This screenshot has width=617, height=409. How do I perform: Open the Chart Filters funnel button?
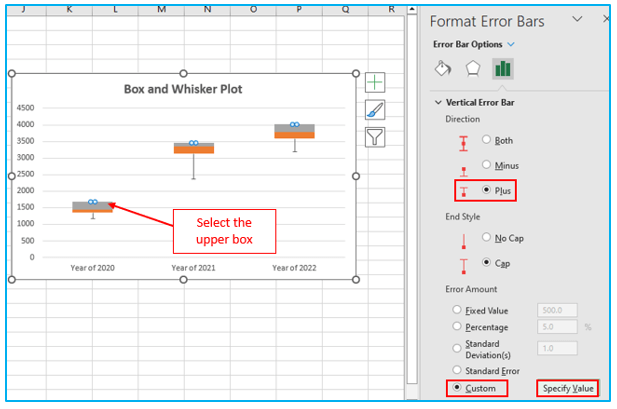[x=375, y=137]
